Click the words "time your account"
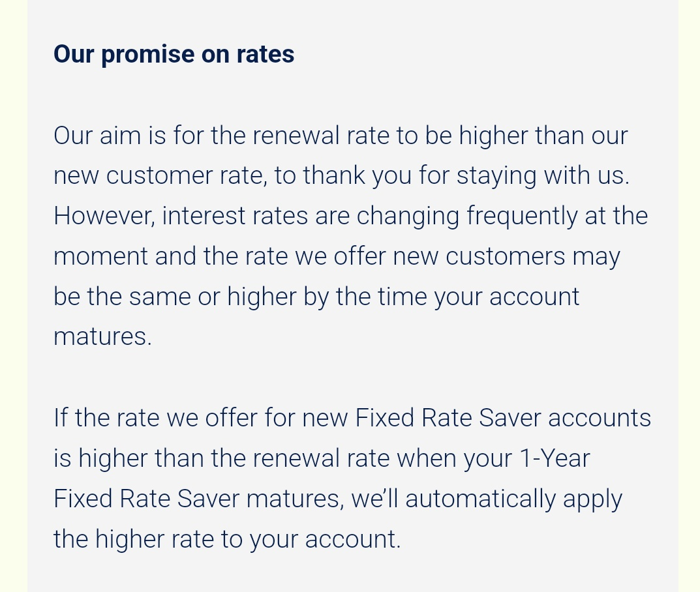This screenshot has width=700, height=592. pos(479,297)
